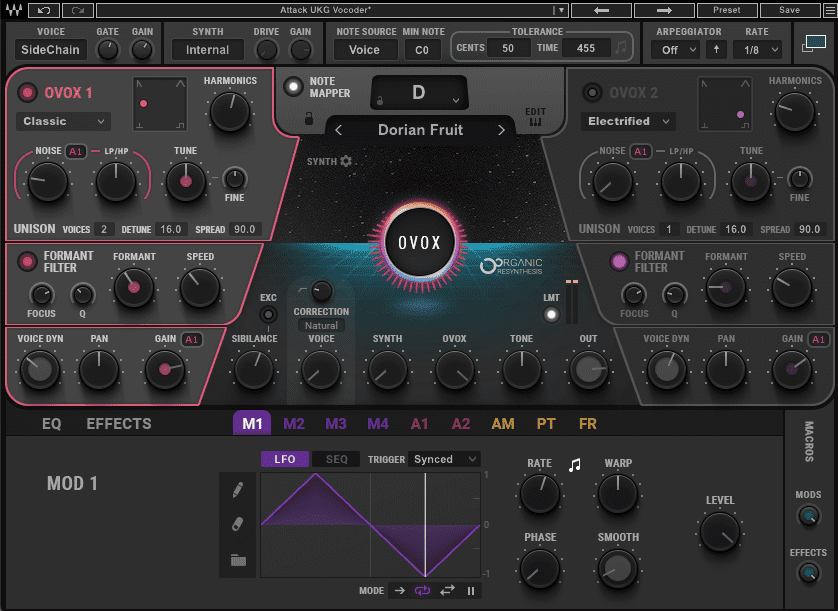Switch modulator to LFO mode
The image size is (838, 611).
[x=285, y=459]
